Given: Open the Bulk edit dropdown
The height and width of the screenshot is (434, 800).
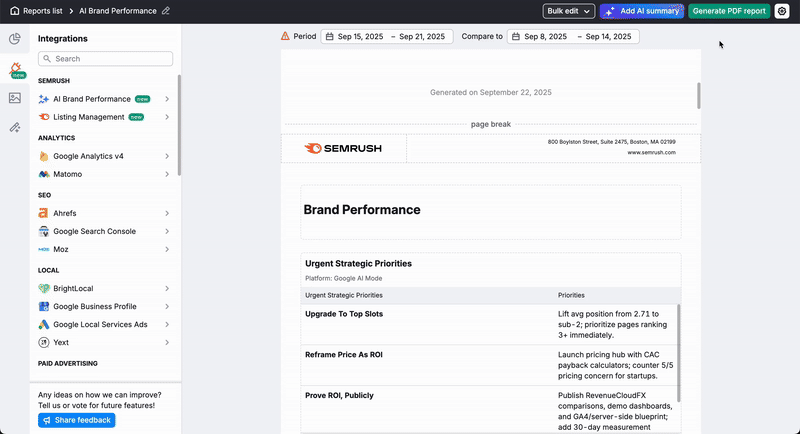Looking at the screenshot, I should pos(569,11).
